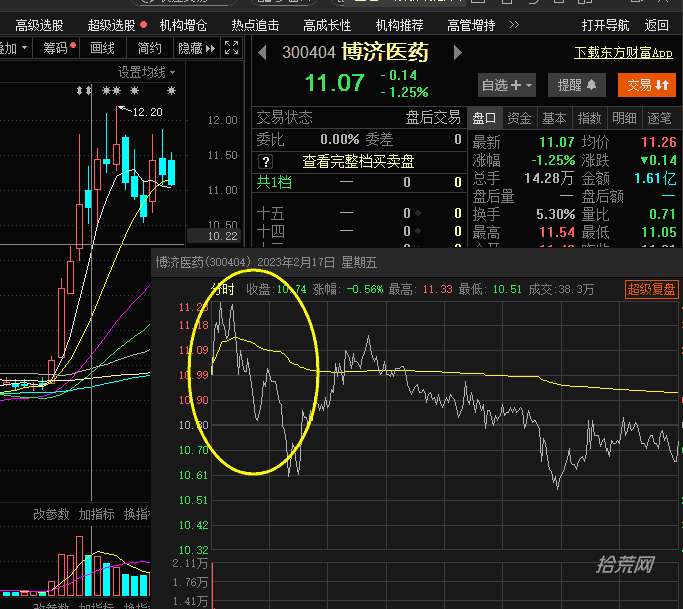Select 画线 drawing tool
The width and height of the screenshot is (683, 609).
pyautogui.click(x=102, y=47)
